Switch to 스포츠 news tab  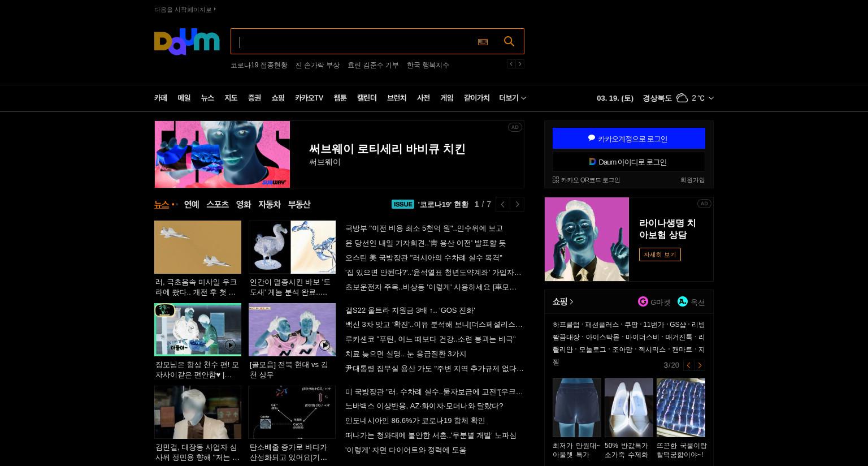click(x=218, y=204)
